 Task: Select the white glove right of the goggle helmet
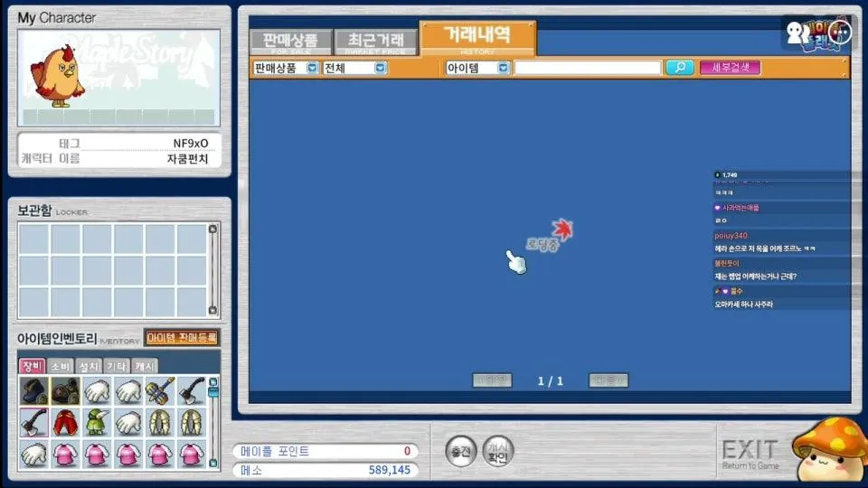[97, 390]
